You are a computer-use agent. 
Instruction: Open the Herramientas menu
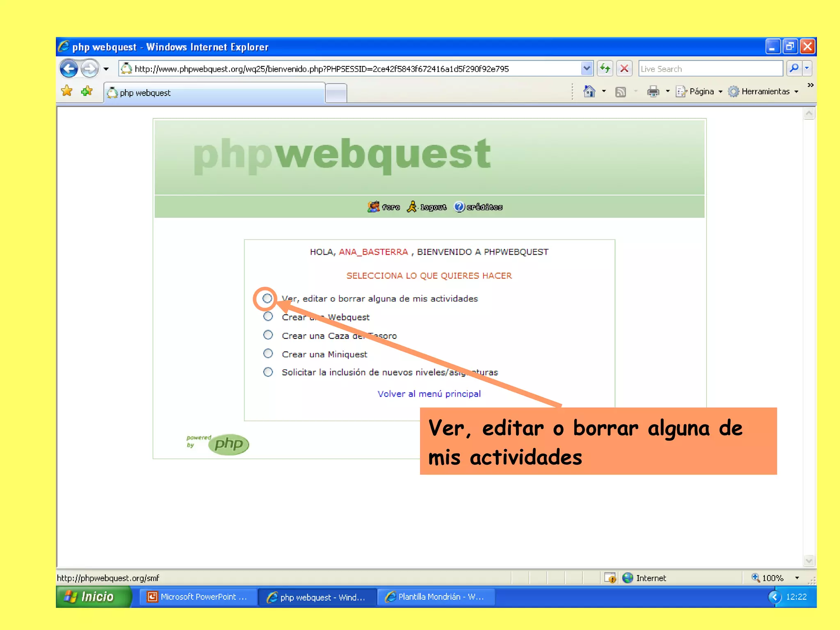click(764, 91)
